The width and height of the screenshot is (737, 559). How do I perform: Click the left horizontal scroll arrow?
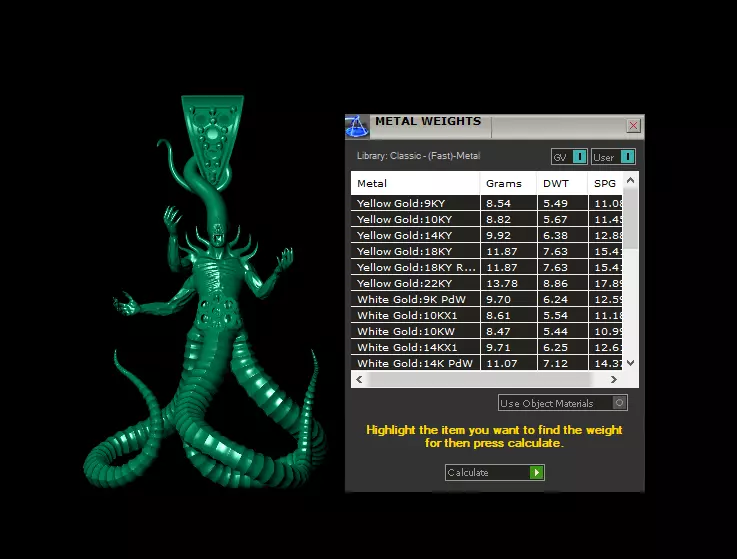[360, 379]
